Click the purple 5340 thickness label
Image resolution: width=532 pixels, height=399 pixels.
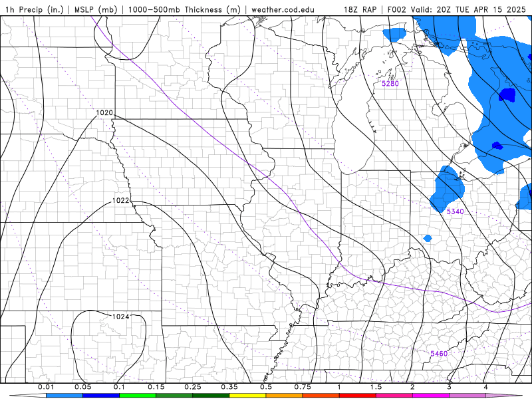455,211
